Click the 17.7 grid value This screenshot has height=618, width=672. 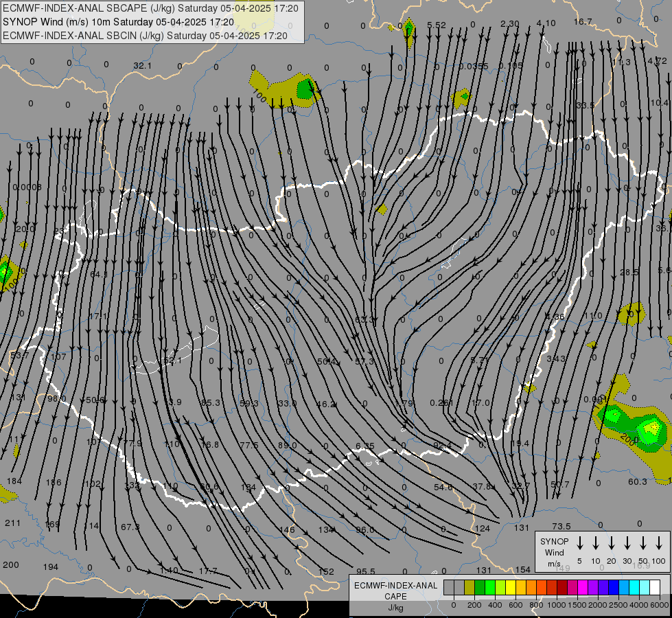tap(208, 571)
